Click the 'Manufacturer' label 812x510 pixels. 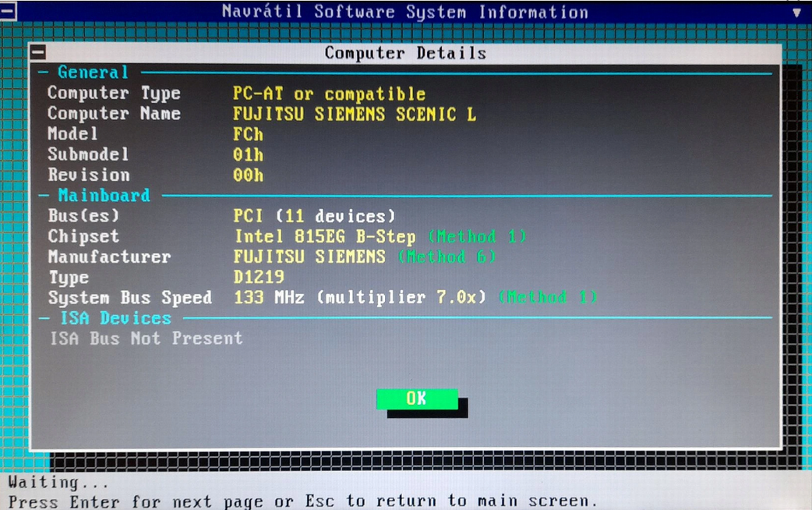[109, 257]
